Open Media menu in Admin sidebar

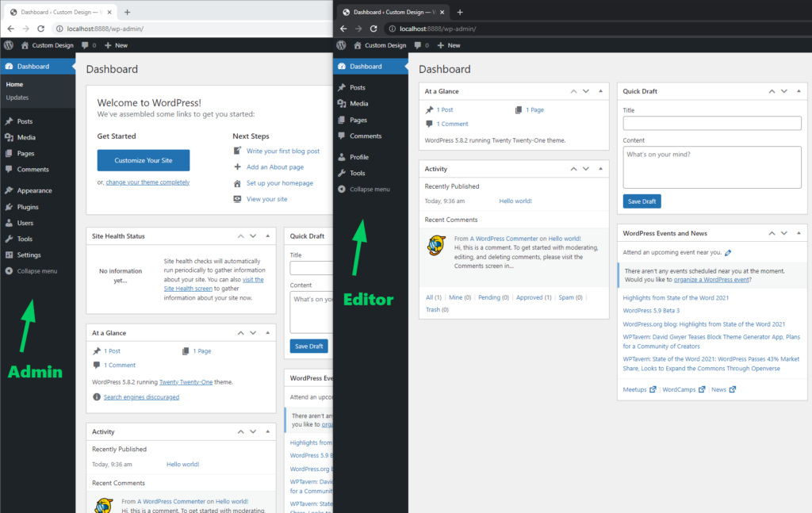26,137
